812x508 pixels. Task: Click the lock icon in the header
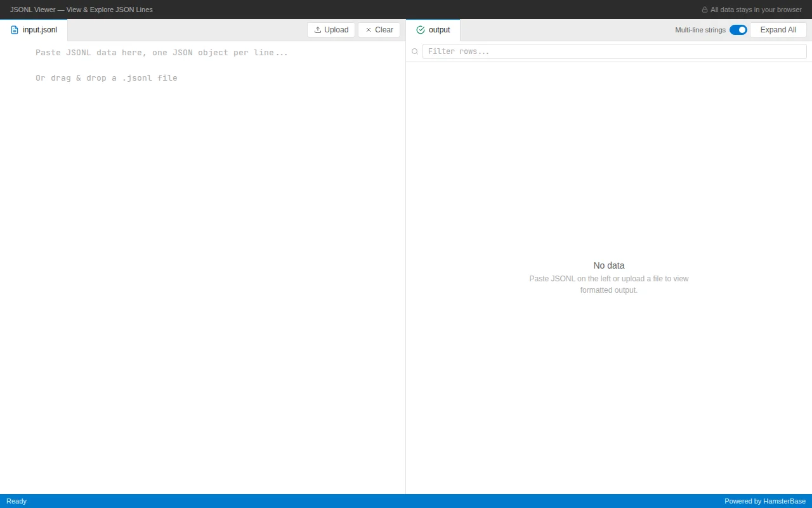(x=704, y=10)
